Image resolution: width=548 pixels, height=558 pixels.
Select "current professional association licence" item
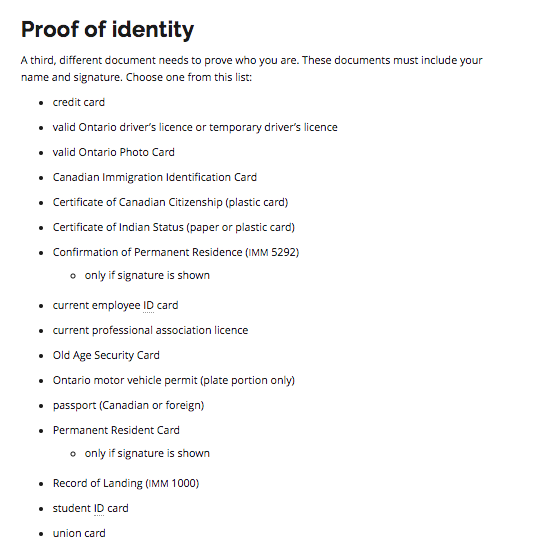point(151,330)
